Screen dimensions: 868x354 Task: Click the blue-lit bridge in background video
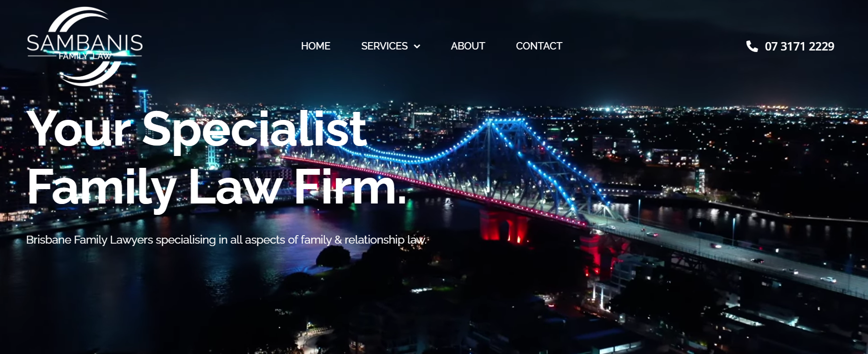coord(495,163)
